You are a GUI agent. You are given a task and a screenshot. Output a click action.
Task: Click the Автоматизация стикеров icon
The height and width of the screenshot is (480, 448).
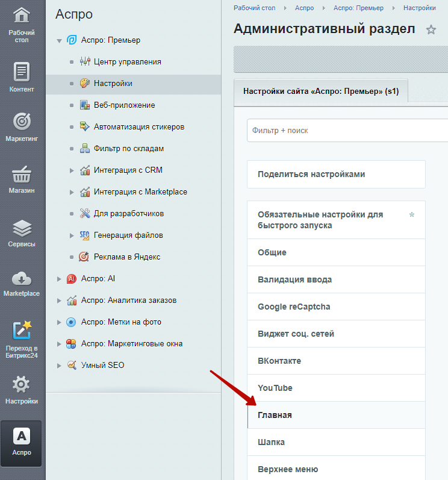click(x=85, y=126)
